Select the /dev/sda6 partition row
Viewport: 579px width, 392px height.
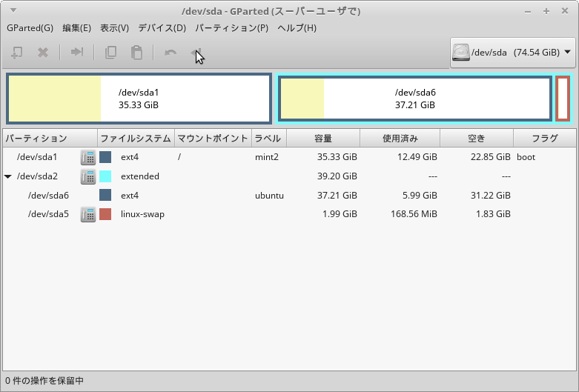(x=289, y=196)
